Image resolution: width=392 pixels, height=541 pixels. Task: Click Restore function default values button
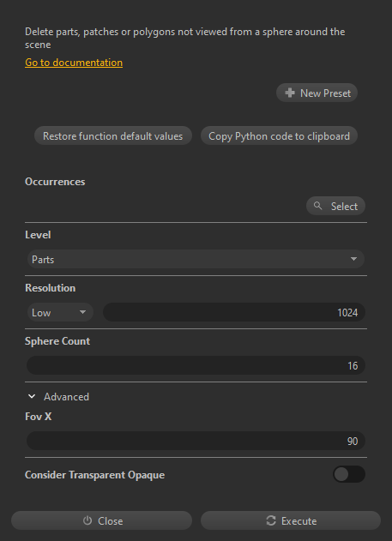click(113, 135)
